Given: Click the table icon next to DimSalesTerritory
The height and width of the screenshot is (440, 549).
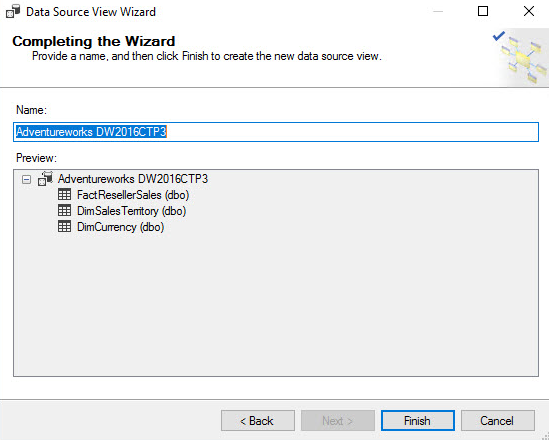Looking at the screenshot, I should pos(64,210).
